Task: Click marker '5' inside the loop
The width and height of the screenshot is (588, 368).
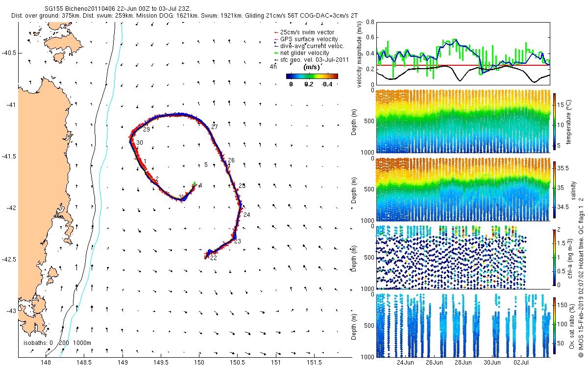Action: 206,165
